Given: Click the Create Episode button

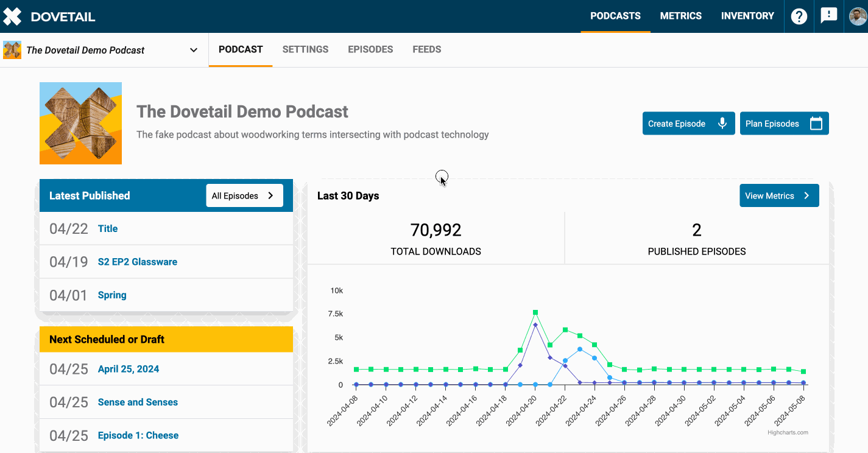Looking at the screenshot, I should coord(689,123).
